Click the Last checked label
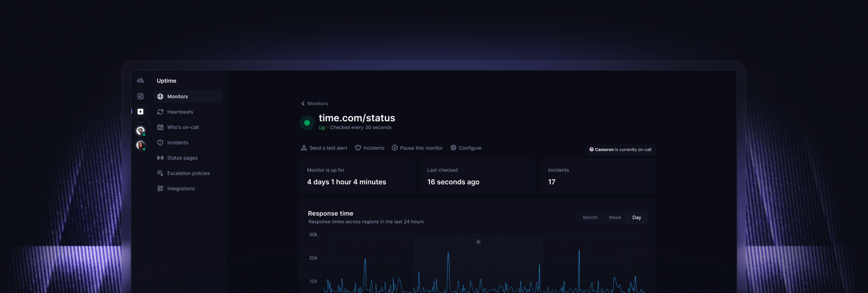The width and height of the screenshot is (868, 293). pyautogui.click(x=443, y=170)
